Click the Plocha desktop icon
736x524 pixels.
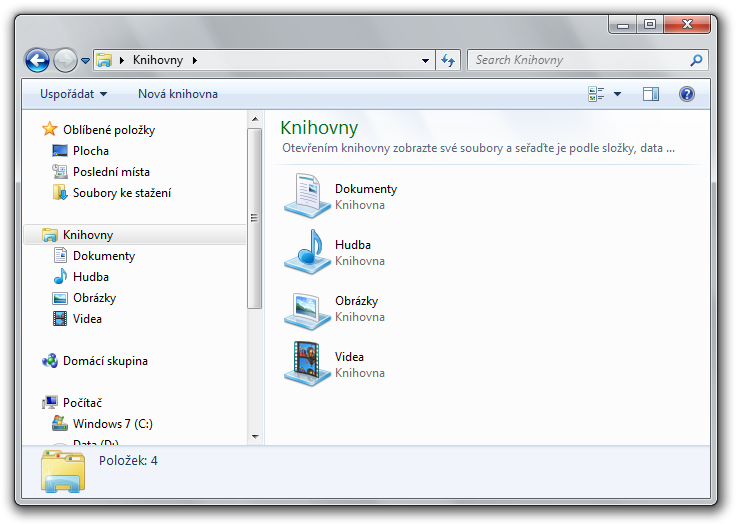60,151
